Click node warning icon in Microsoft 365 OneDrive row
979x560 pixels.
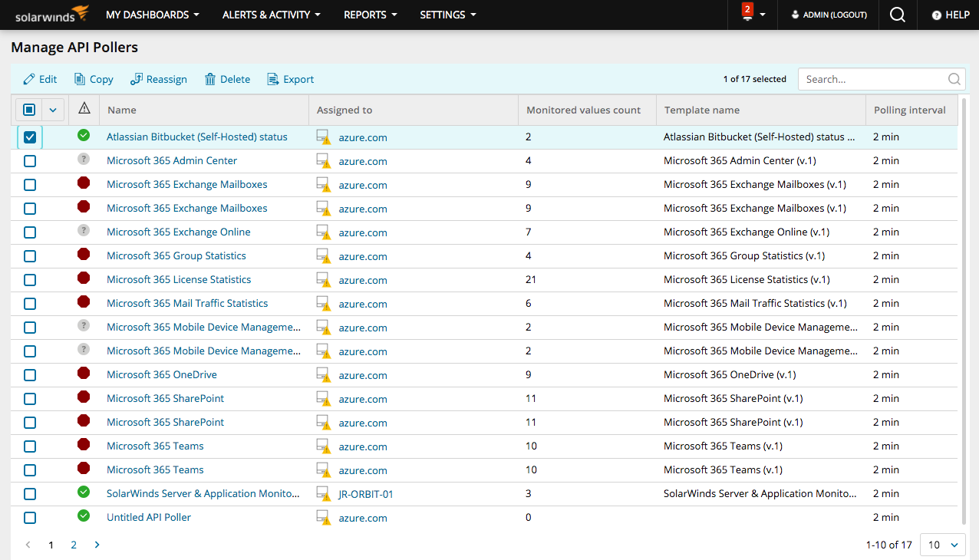tap(324, 375)
